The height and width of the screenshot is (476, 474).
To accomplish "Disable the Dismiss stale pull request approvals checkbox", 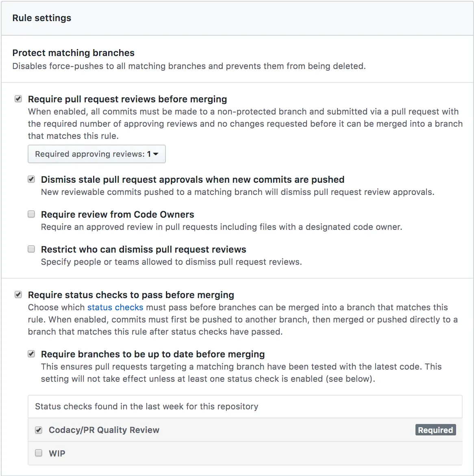I will [31, 180].
